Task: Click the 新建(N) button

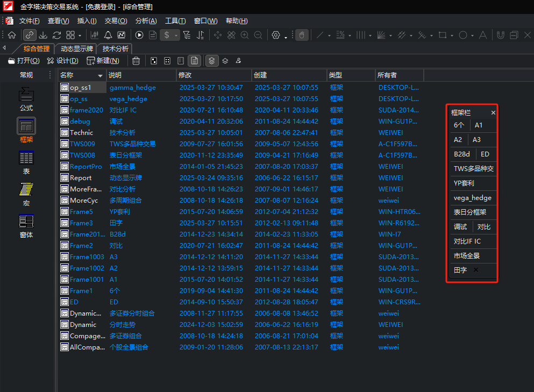Action: [103, 61]
